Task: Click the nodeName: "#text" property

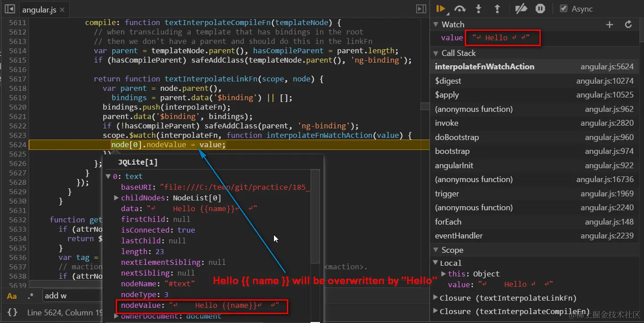Action: 158,284
